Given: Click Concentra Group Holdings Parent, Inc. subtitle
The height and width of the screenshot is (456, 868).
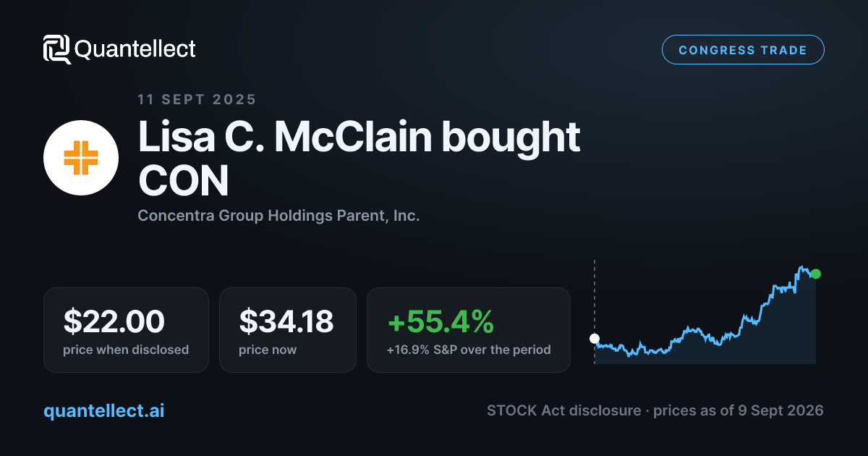Looking at the screenshot, I should point(278,216).
